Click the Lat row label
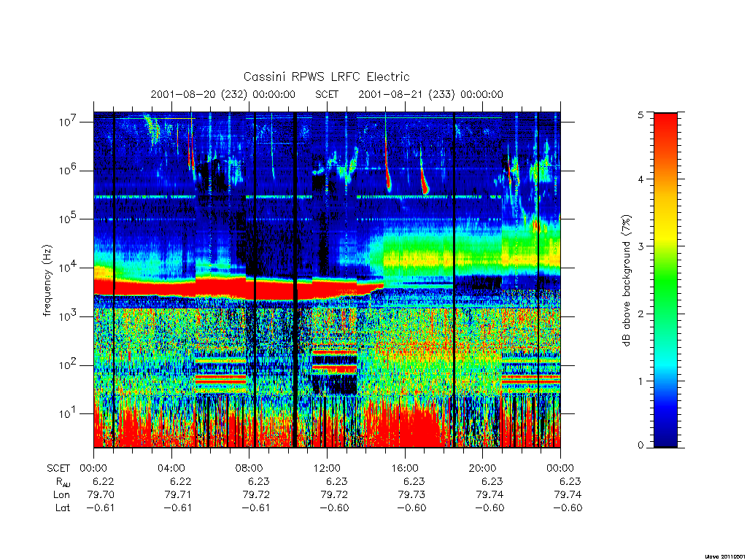The image size is (747, 560). 63,508
